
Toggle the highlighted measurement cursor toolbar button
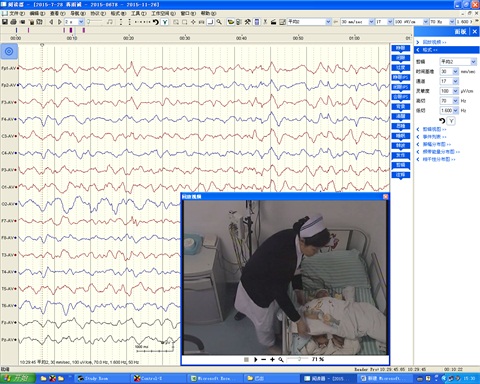pyautogui.click(x=211, y=22)
